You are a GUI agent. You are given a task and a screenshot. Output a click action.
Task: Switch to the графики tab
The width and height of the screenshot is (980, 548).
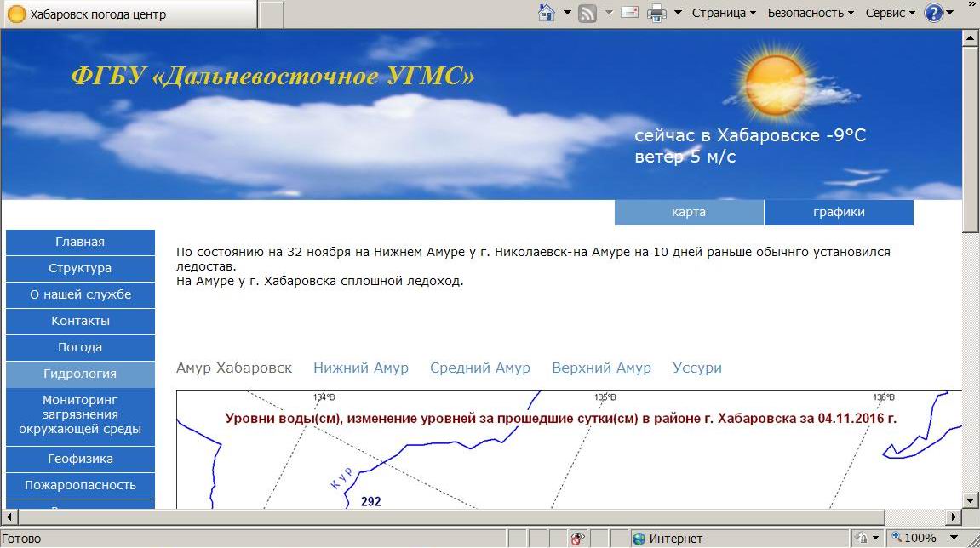tap(839, 213)
